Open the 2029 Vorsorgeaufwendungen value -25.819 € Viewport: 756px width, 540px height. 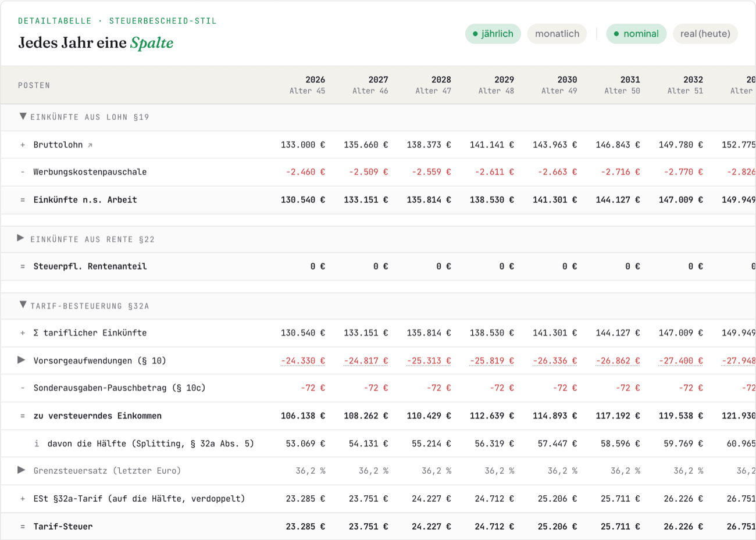(492, 361)
